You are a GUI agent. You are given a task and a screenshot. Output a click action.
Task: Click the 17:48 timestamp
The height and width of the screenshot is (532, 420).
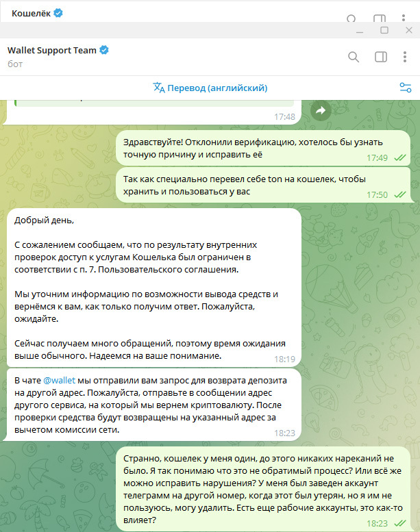pyautogui.click(x=284, y=116)
